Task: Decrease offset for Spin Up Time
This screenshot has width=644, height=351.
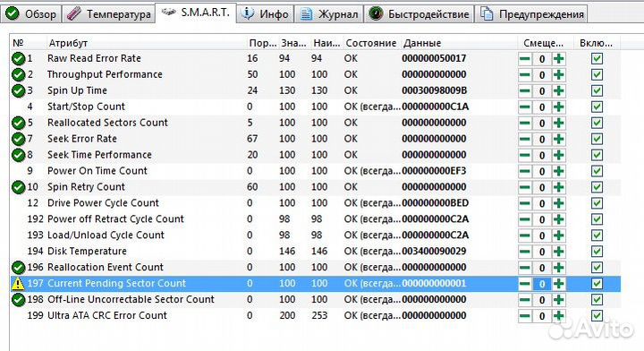Action: pos(525,90)
